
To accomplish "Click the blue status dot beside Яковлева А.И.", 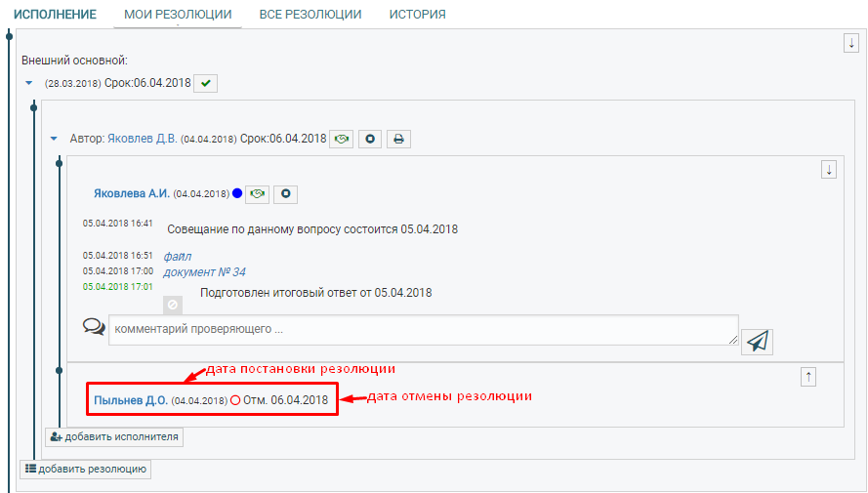I will tap(236, 193).
